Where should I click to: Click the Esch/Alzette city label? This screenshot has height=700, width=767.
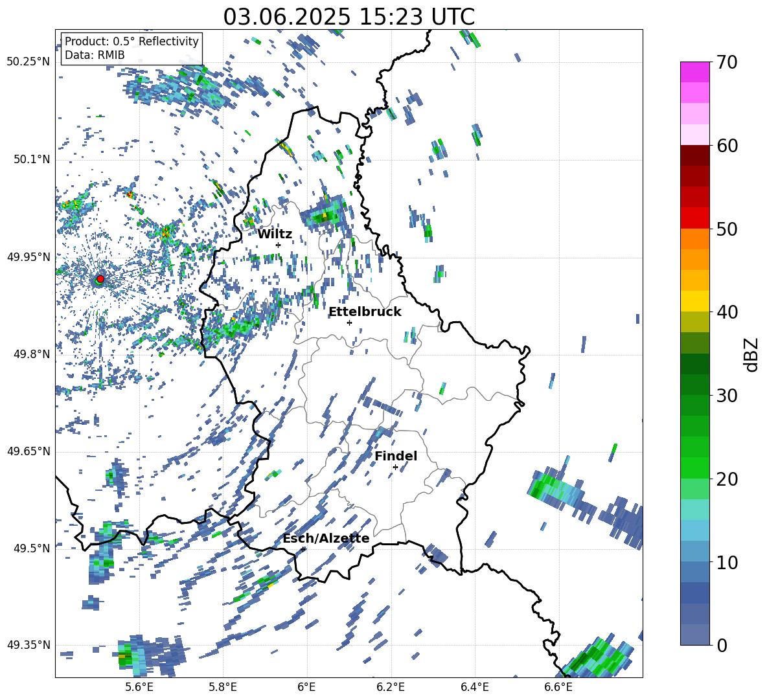pyautogui.click(x=326, y=539)
